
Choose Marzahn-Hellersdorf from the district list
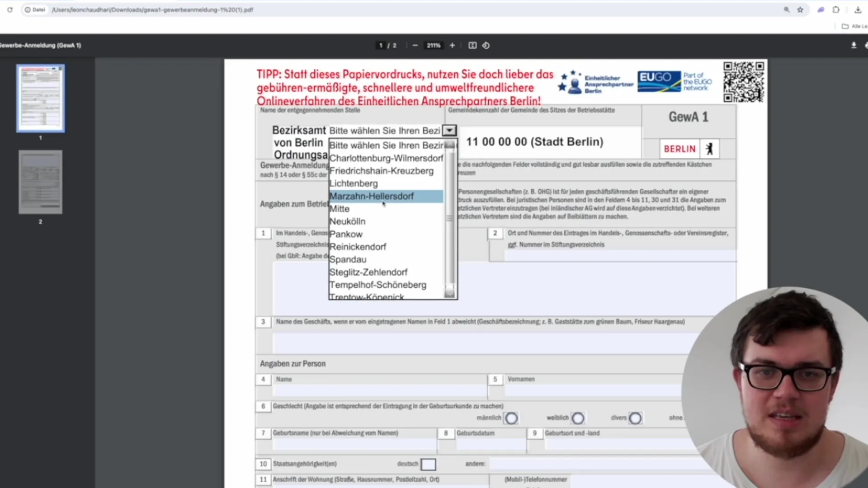[x=372, y=196]
